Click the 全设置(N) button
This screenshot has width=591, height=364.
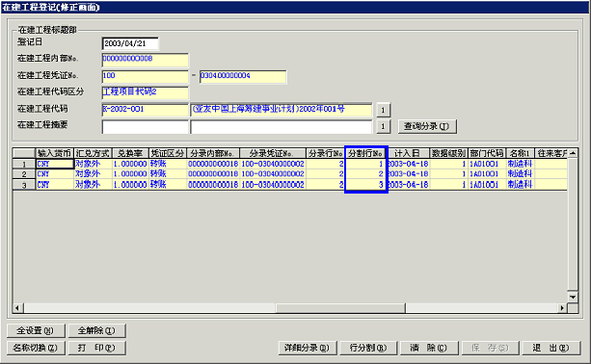[36, 330]
